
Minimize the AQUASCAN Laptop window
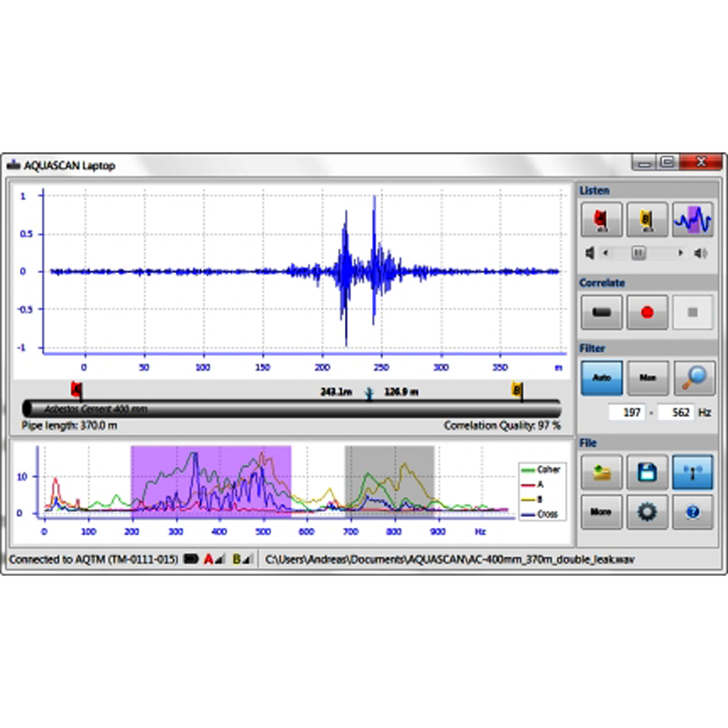click(x=644, y=163)
